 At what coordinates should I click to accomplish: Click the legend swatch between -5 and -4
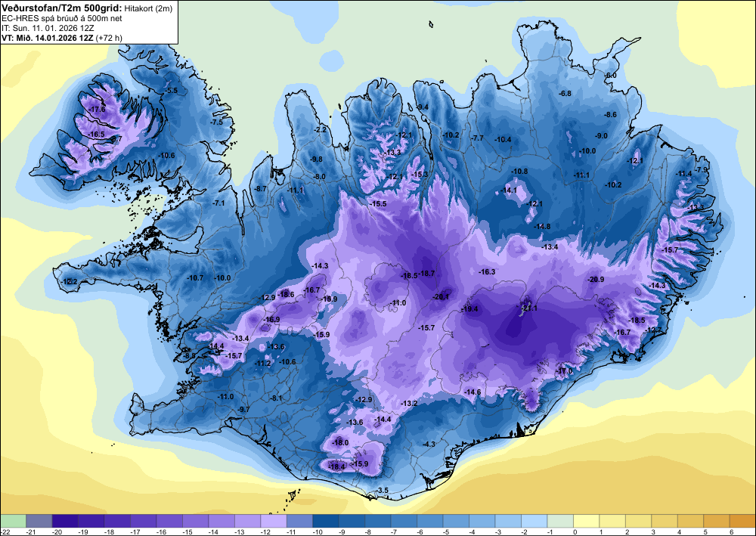pos(456,521)
